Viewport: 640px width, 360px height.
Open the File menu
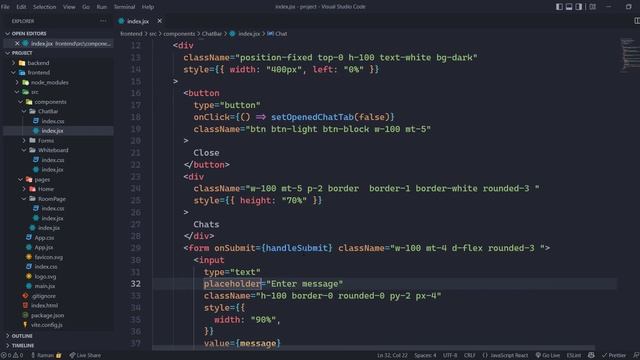[x=5, y=7]
